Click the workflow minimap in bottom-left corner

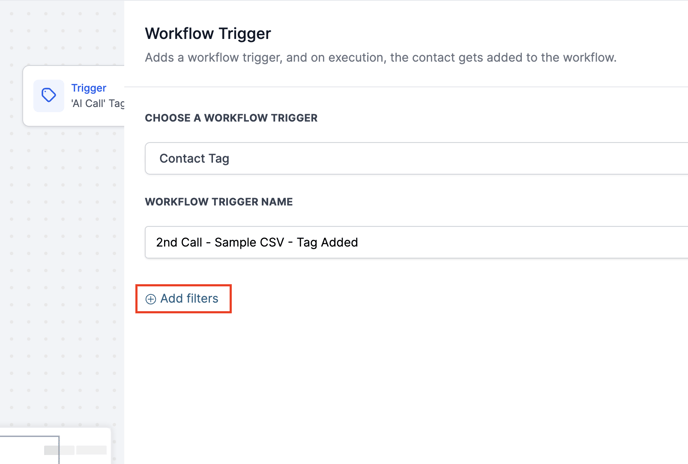[x=55, y=446]
